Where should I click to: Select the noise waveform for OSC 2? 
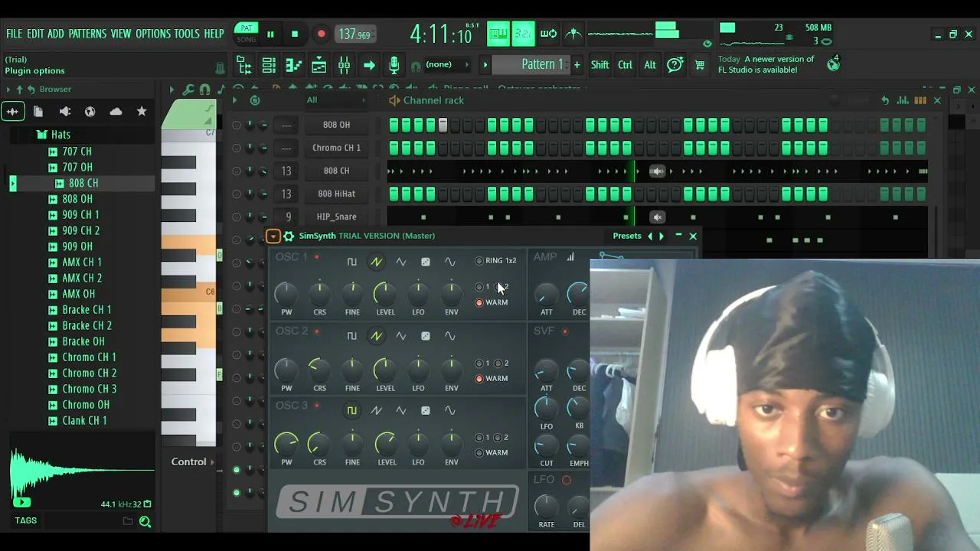point(426,336)
